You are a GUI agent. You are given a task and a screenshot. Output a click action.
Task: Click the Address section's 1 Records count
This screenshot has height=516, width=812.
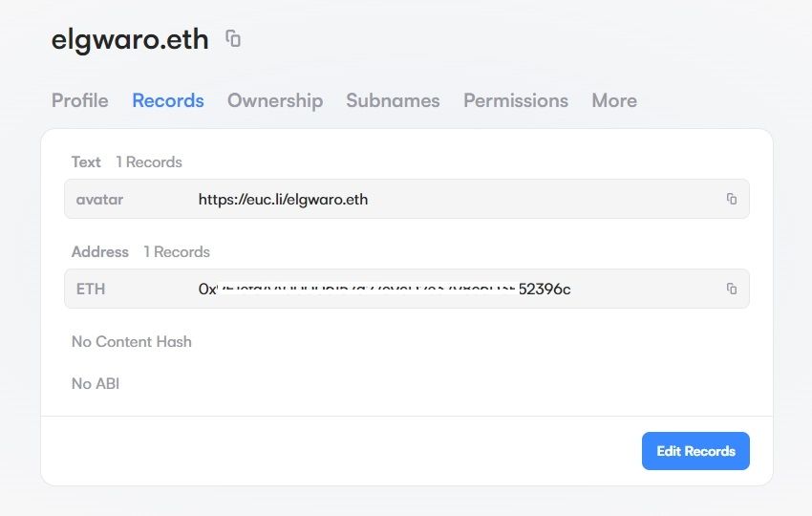(177, 252)
